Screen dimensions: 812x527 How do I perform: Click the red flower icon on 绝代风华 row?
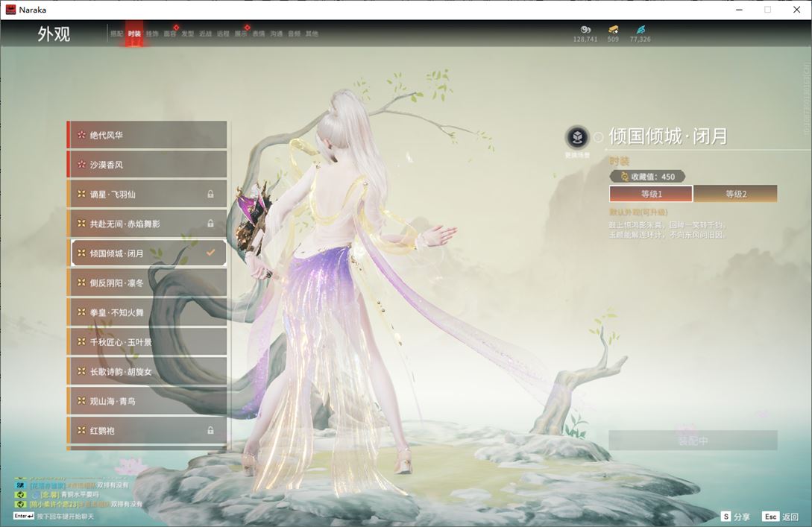pos(81,135)
